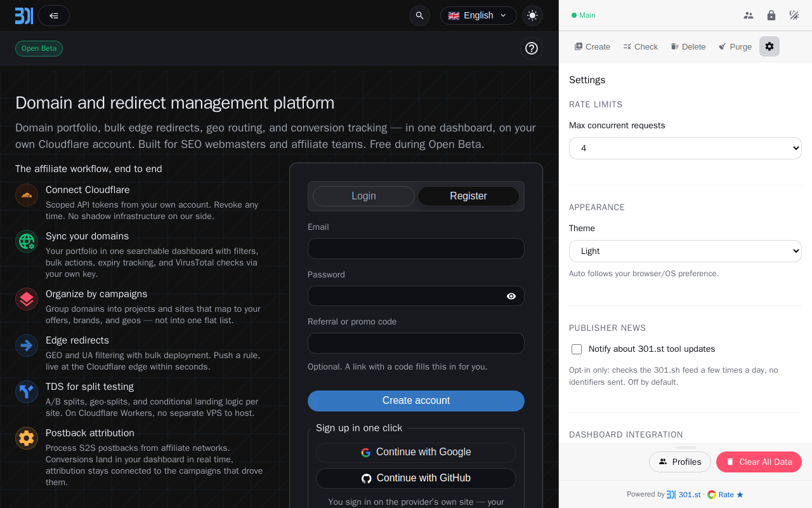This screenshot has height=508, width=812.
Task: Enable Notify about 301.st tool updates checkbox
Action: point(577,349)
